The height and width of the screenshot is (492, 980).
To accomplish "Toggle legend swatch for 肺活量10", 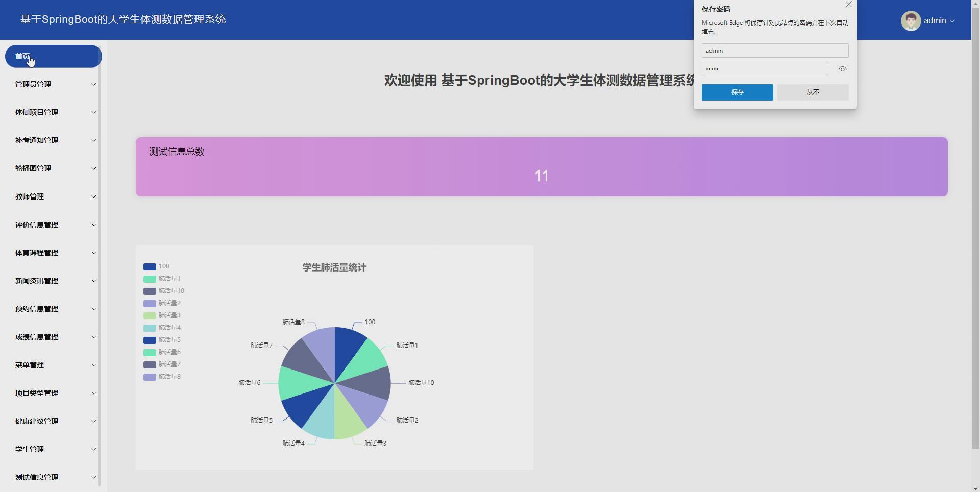I will pyautogui.click(x=150, y=291).
